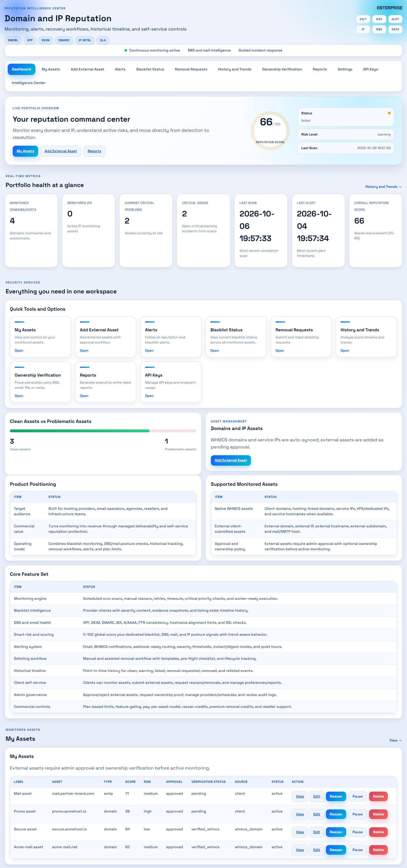Screen dimensions: 407x868
Task: Click the Risk Level warning value
Action: coord(384,134)
